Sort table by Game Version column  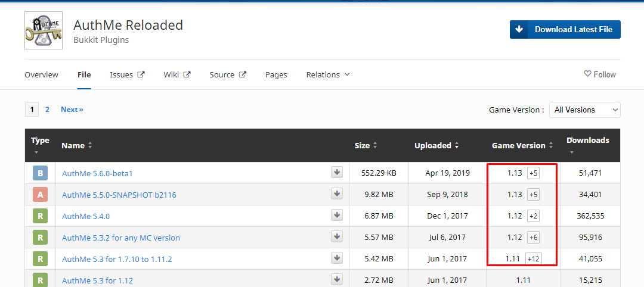pyautogui.click(x=522, y=145)
